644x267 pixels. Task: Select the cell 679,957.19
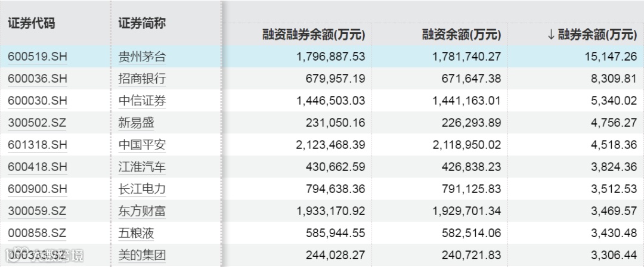click(336, 79)
